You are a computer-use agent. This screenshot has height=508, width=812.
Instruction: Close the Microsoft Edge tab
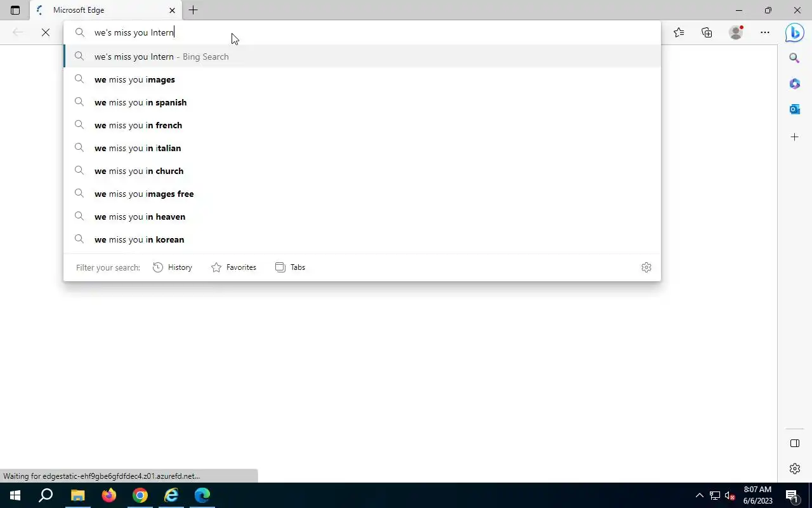(x=172, y=10)
